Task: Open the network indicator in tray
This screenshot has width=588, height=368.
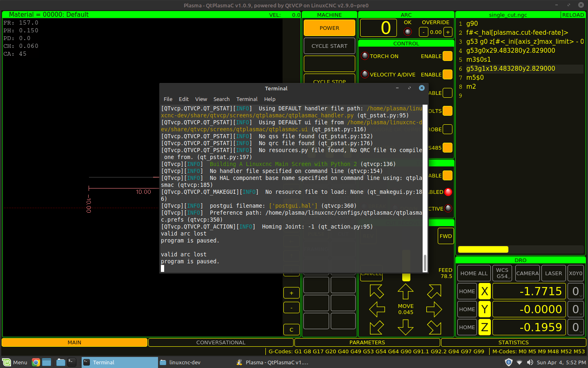Action: (x=519, y=362)
